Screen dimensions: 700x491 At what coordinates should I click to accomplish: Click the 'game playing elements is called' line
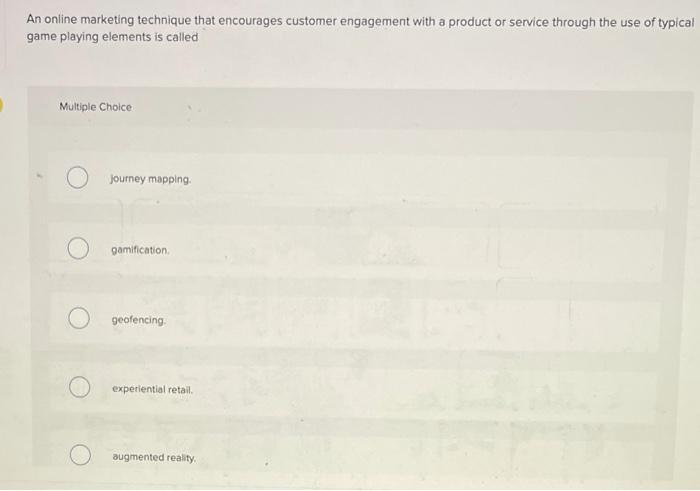coord(112,37)
